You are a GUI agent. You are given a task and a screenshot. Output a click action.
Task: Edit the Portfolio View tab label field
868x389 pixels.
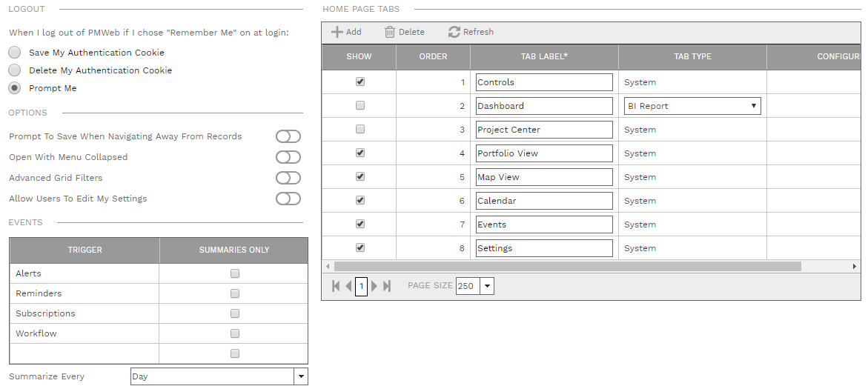pyautogui.click(x=544, y=153)
